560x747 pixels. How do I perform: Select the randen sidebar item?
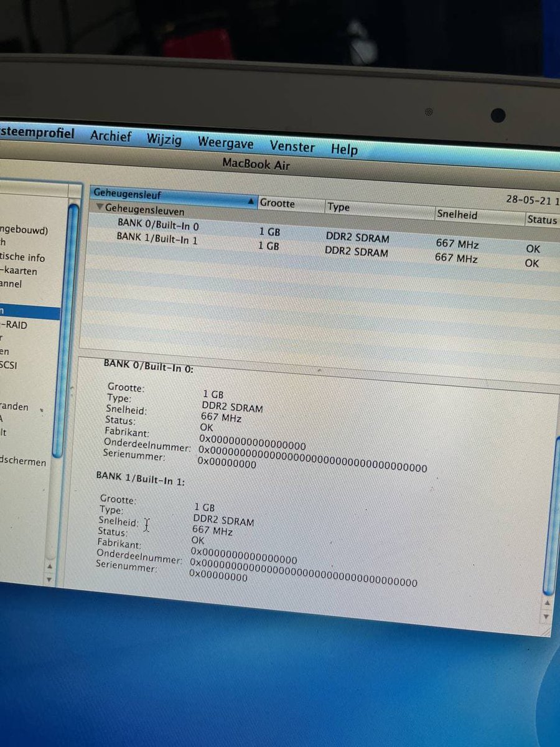(x=14, y=406)
